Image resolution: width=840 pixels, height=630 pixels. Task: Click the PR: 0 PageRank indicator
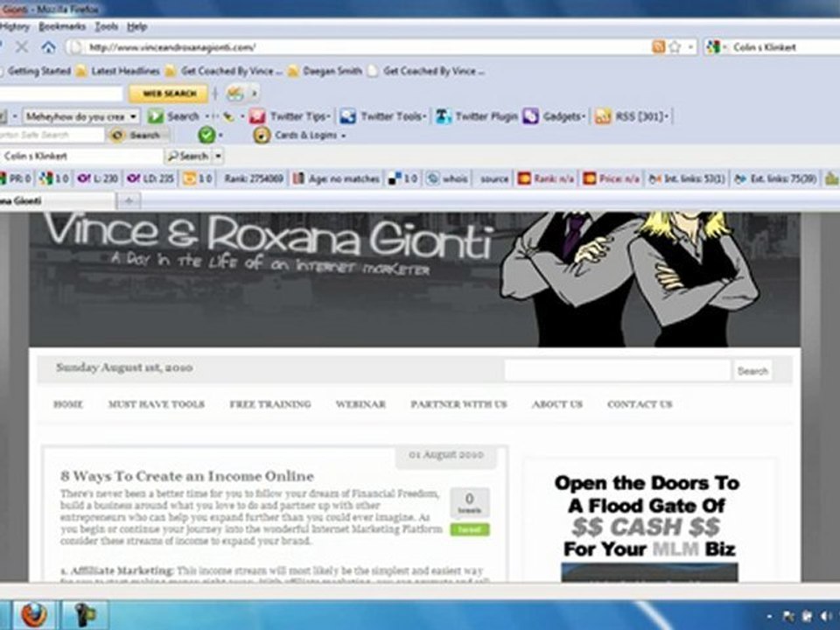[x=16, y=178]
